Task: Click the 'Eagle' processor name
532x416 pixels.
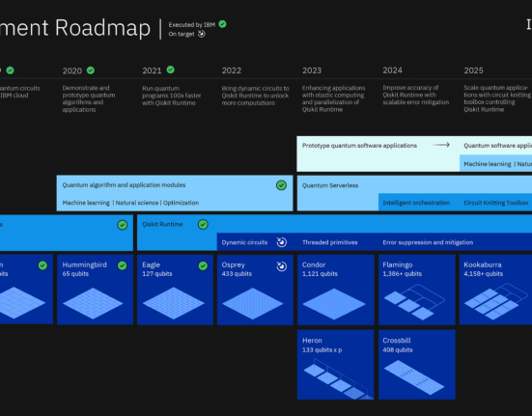Action: point(151,264)
